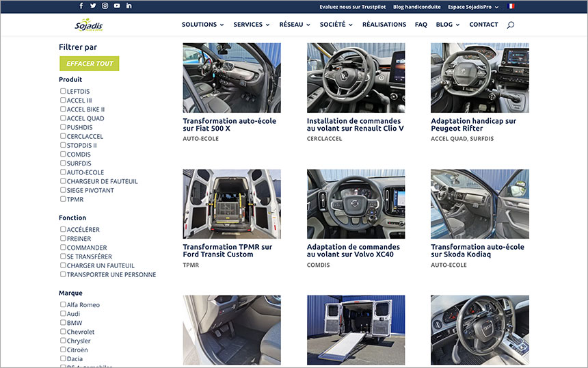The width and height of the screenshot is (588, 368).
Task: Check the LEFTDIS product filter
Action: [x=63, y=91]
